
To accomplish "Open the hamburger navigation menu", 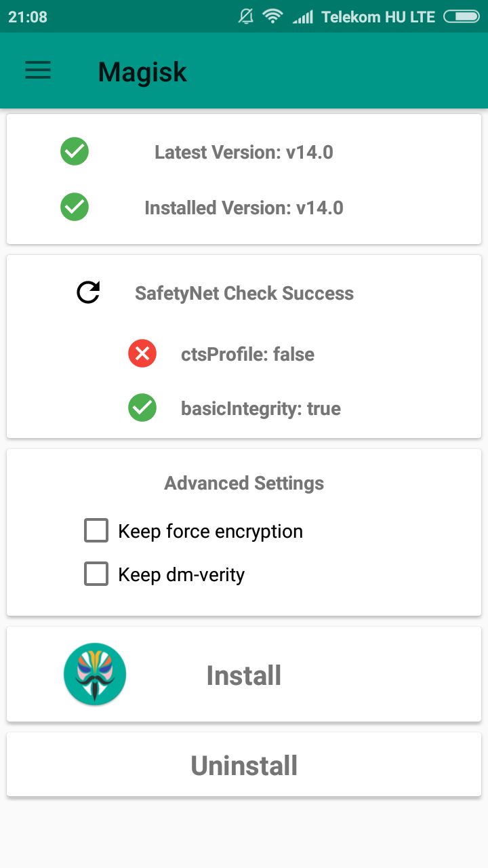I will (38, 71).
